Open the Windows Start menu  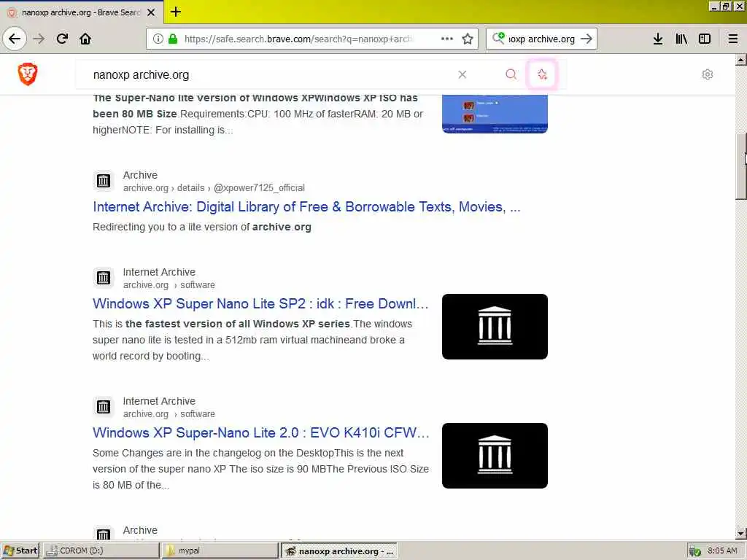click(x=20, y=551)
